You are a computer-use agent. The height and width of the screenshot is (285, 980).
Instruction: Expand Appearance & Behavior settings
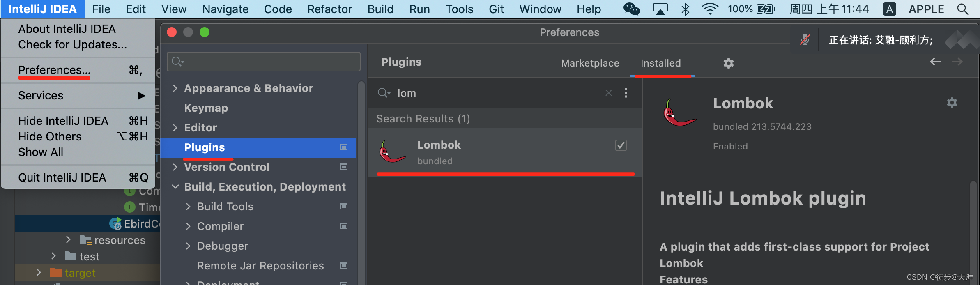pos(175,88)
